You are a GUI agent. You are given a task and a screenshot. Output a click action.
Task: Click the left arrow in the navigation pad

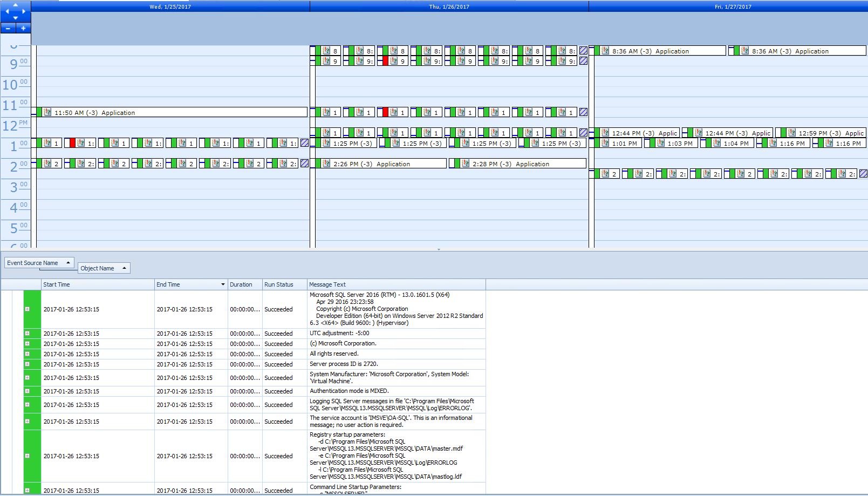tap(7, 11)
